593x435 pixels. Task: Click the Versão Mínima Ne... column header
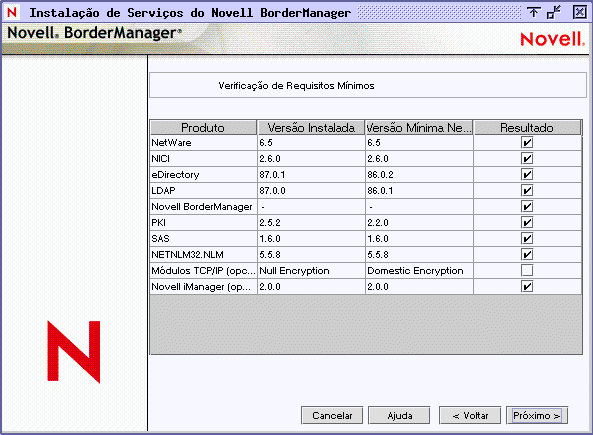coord(419,127)
